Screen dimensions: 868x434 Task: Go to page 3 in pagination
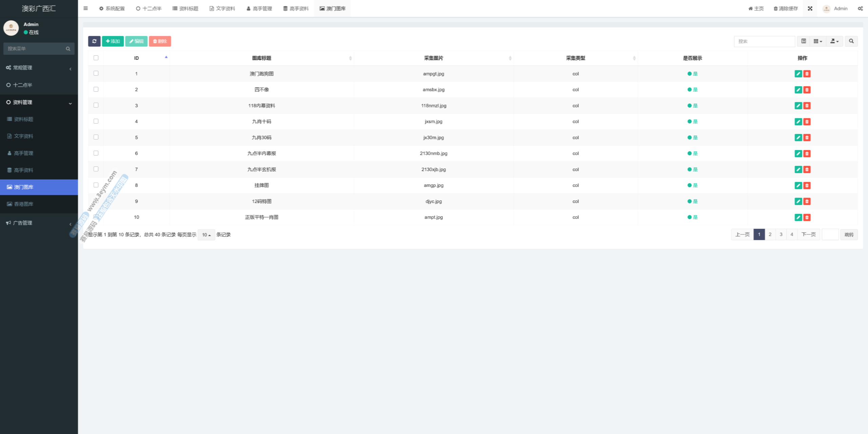click(x=781, y=234)
